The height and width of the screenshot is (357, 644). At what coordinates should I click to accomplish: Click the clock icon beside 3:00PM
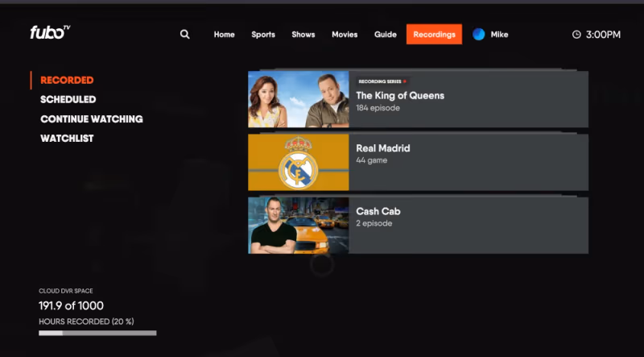tap(576, 35)
